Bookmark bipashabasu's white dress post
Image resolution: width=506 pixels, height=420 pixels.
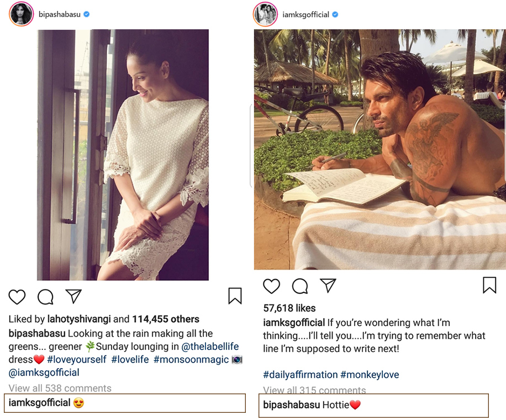[x=235, y=296]
